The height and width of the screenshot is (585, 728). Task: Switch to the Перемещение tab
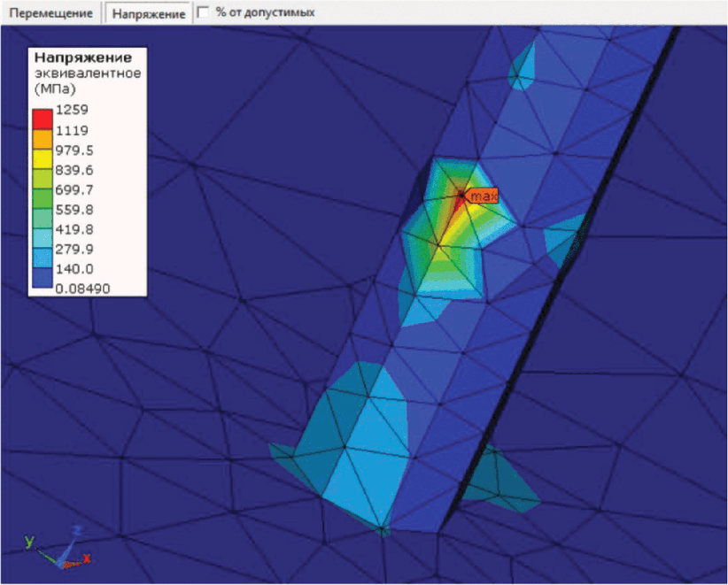[x=50, y=13]
